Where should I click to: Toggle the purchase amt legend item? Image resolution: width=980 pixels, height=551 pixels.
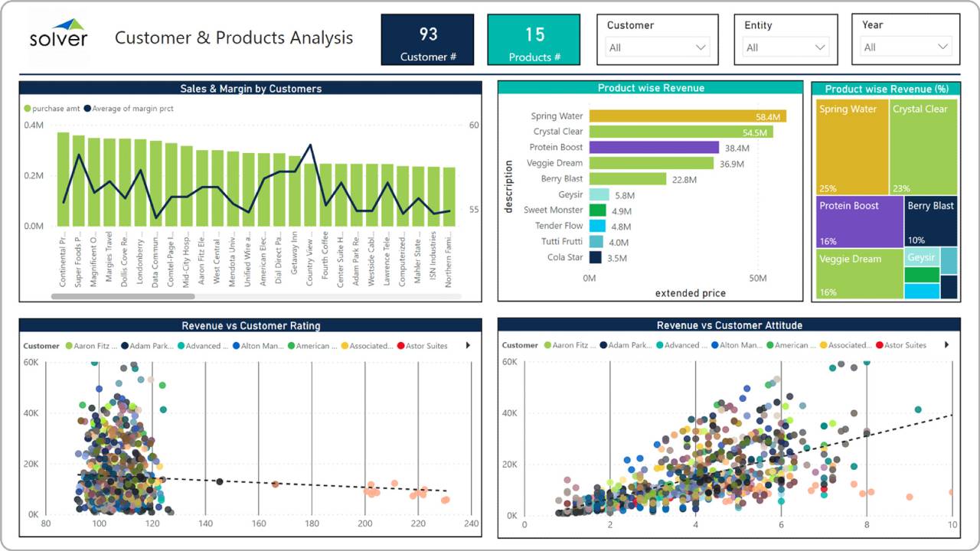coord(51,108)
